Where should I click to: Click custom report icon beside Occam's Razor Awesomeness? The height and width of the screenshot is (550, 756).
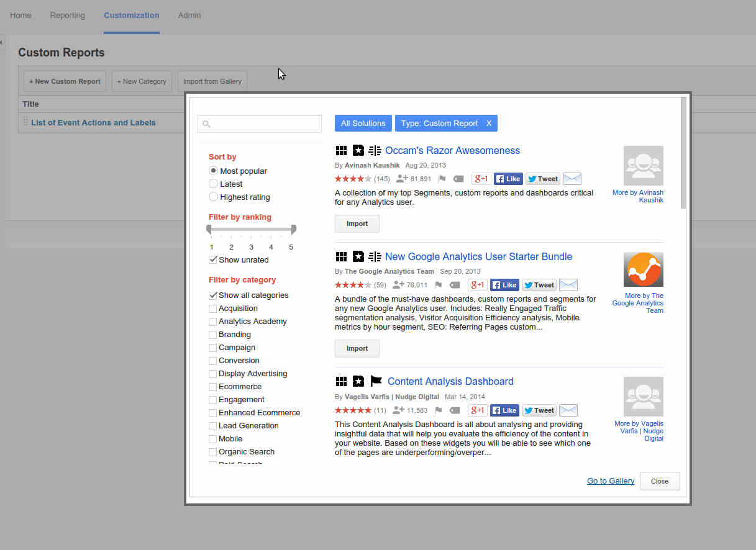pyautogui.click(x=375, y=151)
